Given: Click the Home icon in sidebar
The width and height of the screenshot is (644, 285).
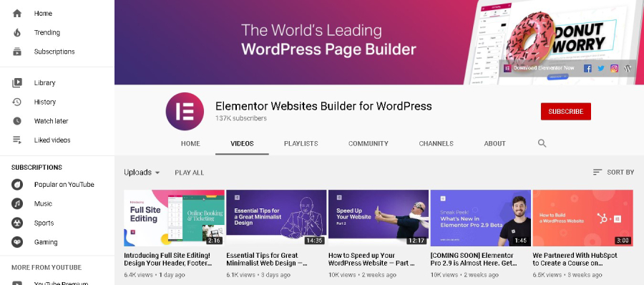Looking at the screenshot, I should 17,13.
